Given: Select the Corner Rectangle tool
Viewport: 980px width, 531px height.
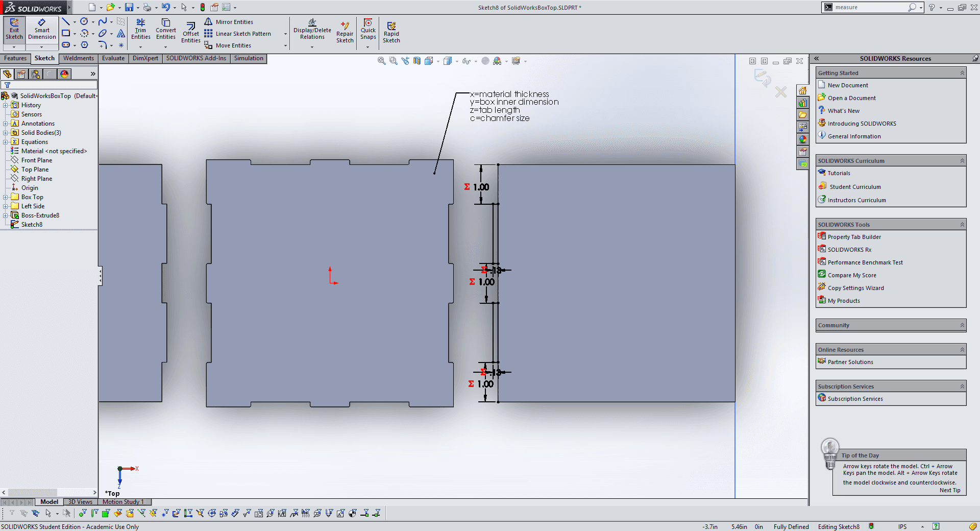Looking at the screenshot, I should [x=66, y=33].
